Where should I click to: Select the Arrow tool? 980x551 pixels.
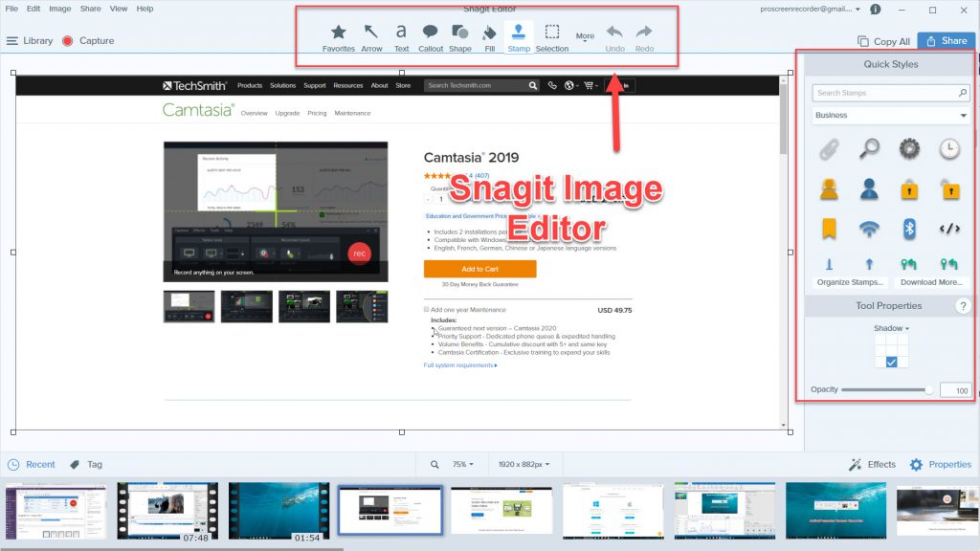tap(371, 38)
